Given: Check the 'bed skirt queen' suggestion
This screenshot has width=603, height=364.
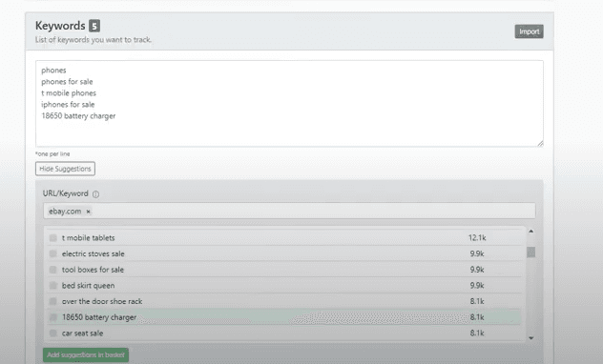Looking at the screenshot, I should tap(53, 285).
